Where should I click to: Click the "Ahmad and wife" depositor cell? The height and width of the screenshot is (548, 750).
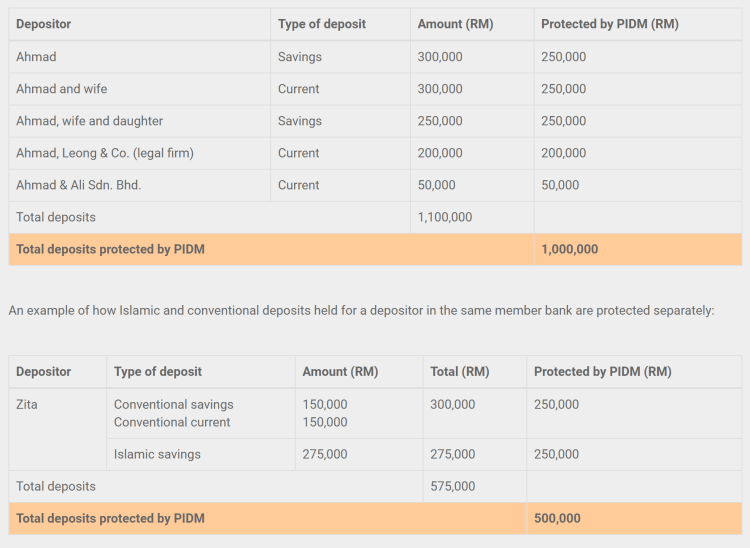(x=62, y=89)
